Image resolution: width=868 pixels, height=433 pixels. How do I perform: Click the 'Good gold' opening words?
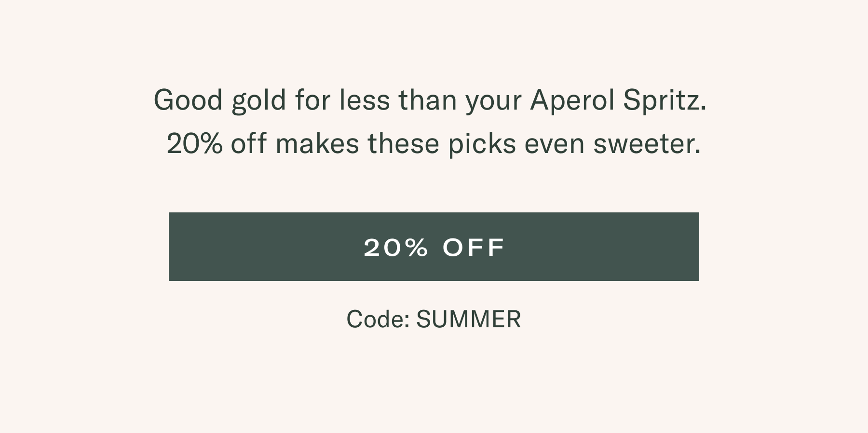[220, 100]
